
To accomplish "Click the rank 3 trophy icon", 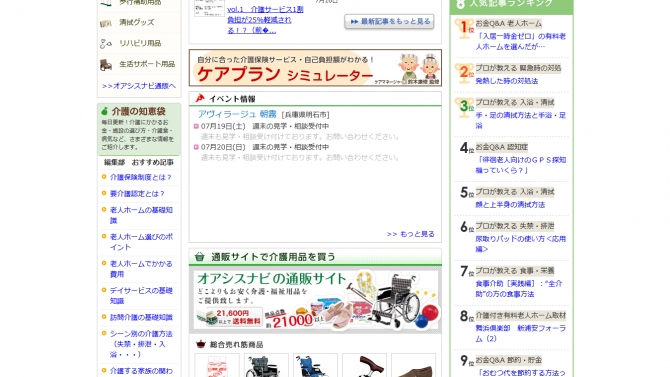I will click(464, 108).
